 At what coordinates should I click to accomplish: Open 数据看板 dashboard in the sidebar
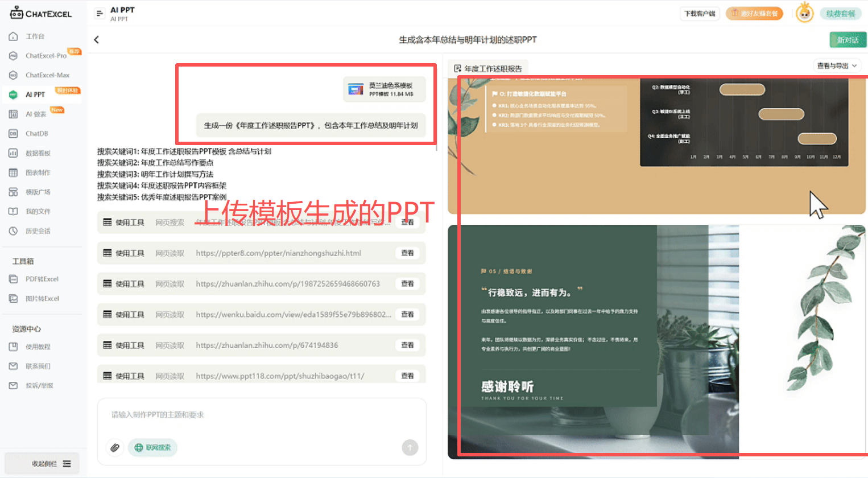pyautogui.click(x=38, y=153)
